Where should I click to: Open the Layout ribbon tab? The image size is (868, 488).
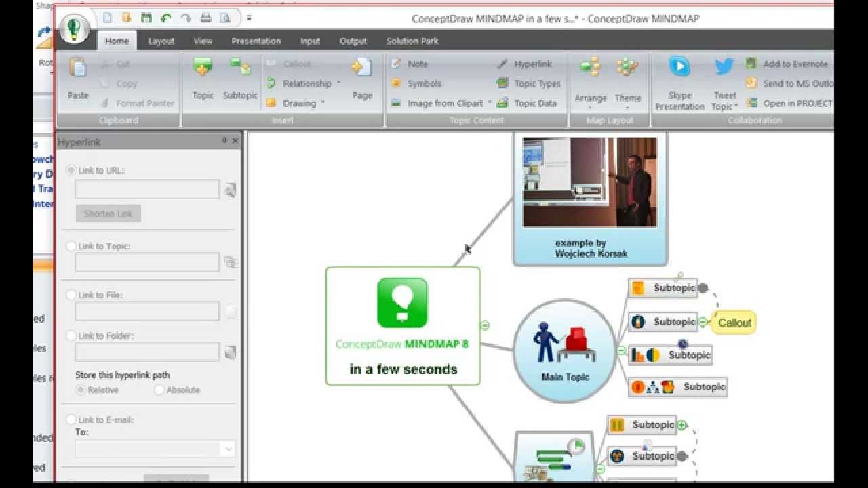tap(161, 41)
